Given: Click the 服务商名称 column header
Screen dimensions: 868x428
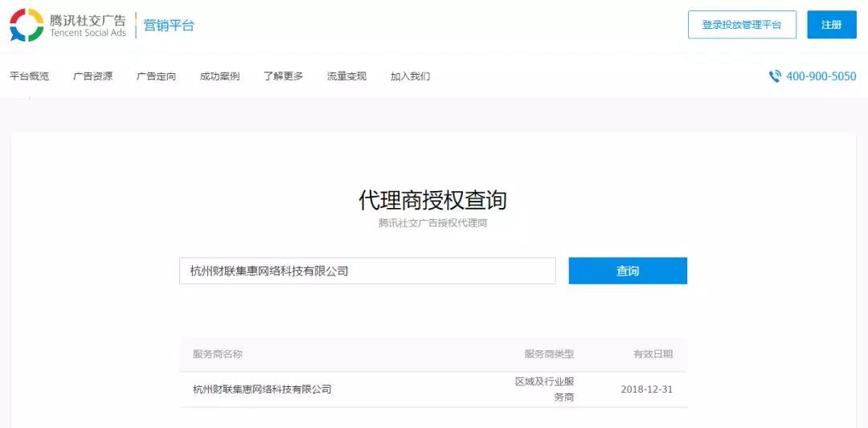Looking at the screenshot, I should [218, 354].
